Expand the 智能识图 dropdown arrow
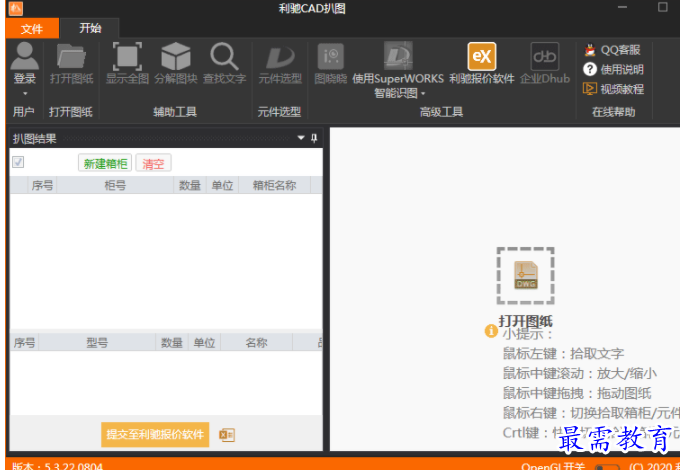 pos(423,94)
